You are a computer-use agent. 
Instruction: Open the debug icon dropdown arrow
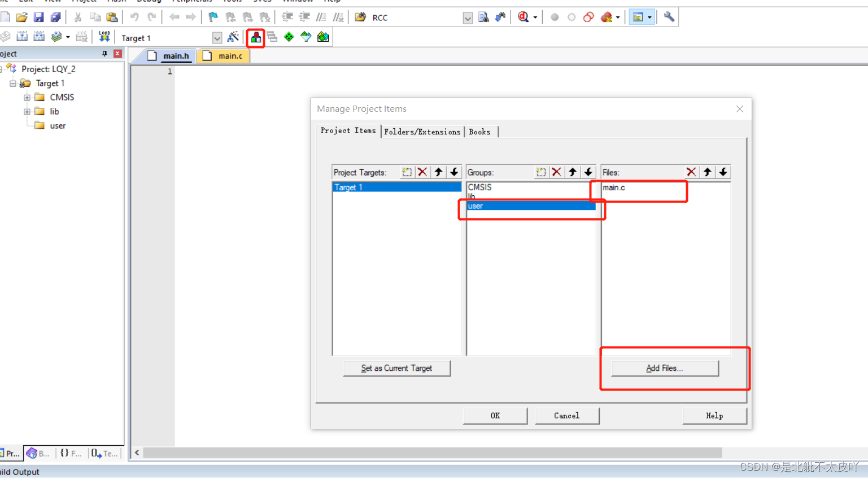tap(535, 17)
